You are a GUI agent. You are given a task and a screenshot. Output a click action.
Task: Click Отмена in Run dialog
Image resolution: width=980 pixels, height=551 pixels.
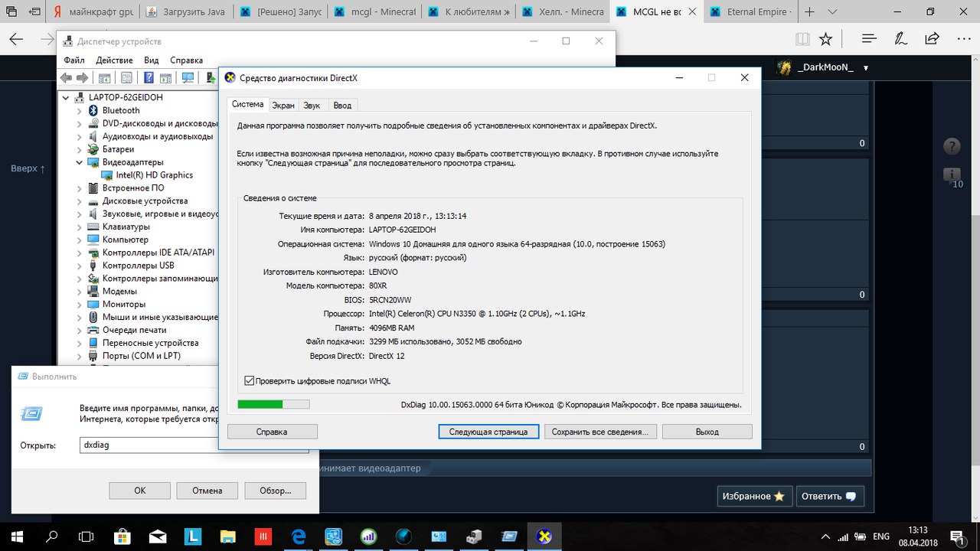click(207, 491)
